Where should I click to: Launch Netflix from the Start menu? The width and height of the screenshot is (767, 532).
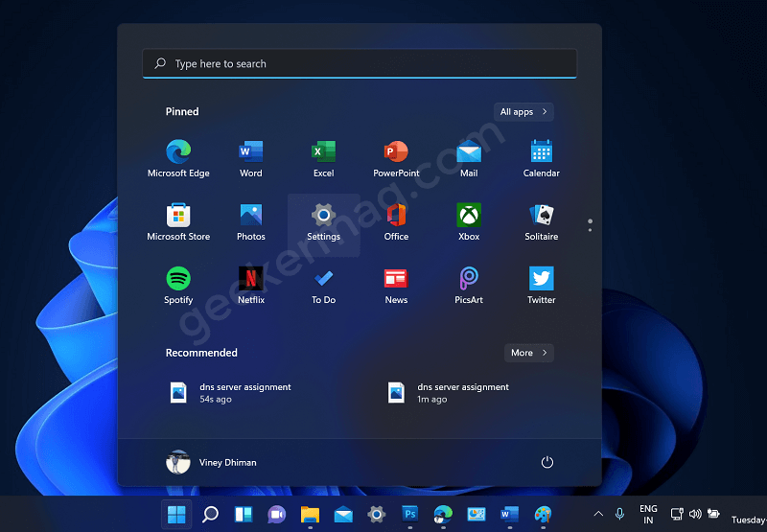251,286
